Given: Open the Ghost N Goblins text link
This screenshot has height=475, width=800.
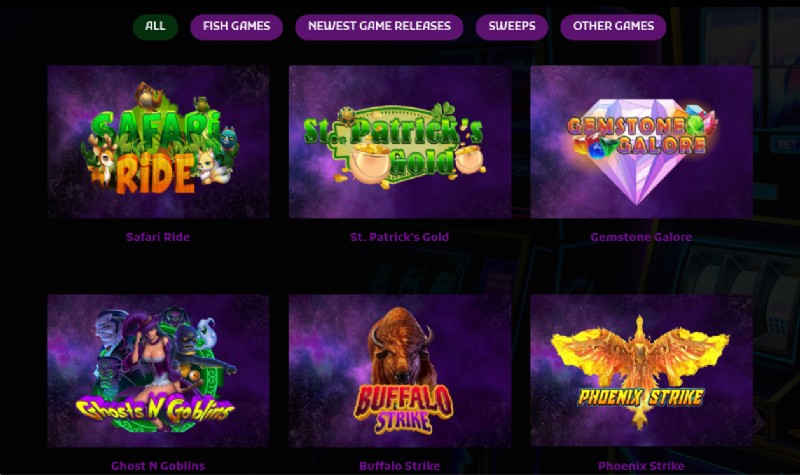Looking at the screenshot, I should click(x=158, y=466).
